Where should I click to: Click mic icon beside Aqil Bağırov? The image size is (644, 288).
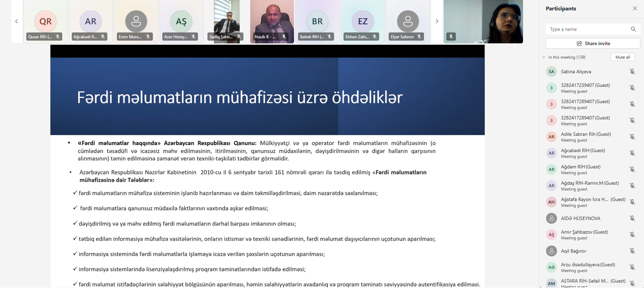(632, 251)
